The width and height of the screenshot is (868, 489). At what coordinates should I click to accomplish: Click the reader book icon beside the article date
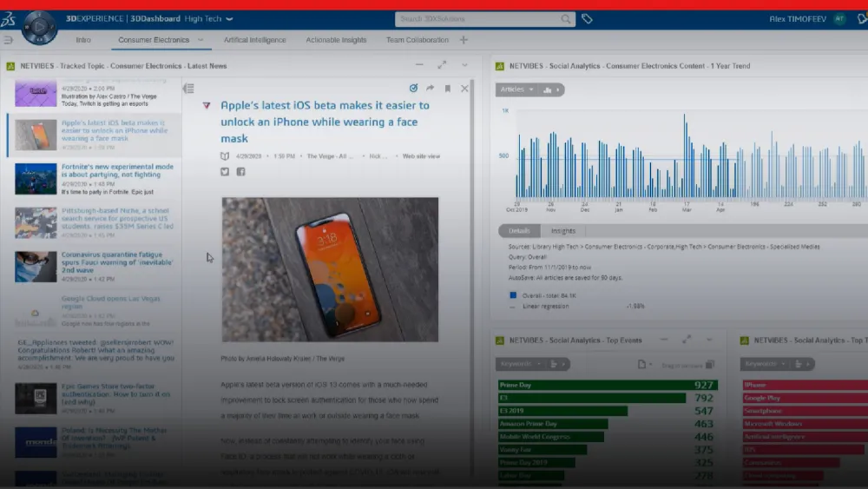pyautogui.click(x=225, y=156)
